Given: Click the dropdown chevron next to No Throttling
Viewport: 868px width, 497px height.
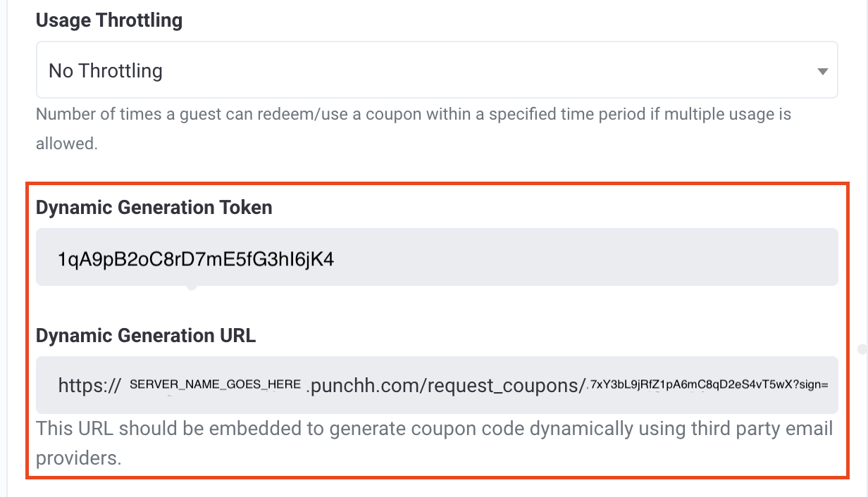Looking at the screenshot, I should pos(822,70).
